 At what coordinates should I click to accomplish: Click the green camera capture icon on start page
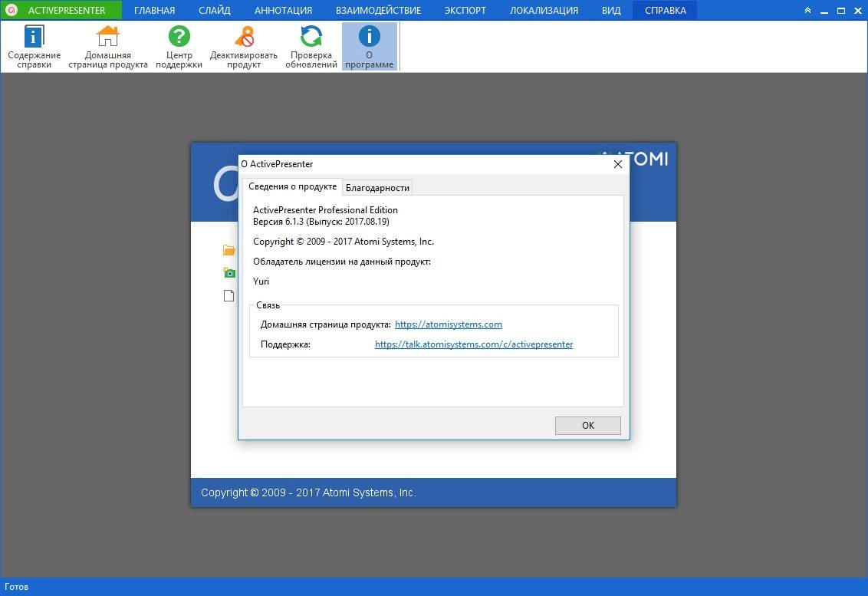click(229, 272)
